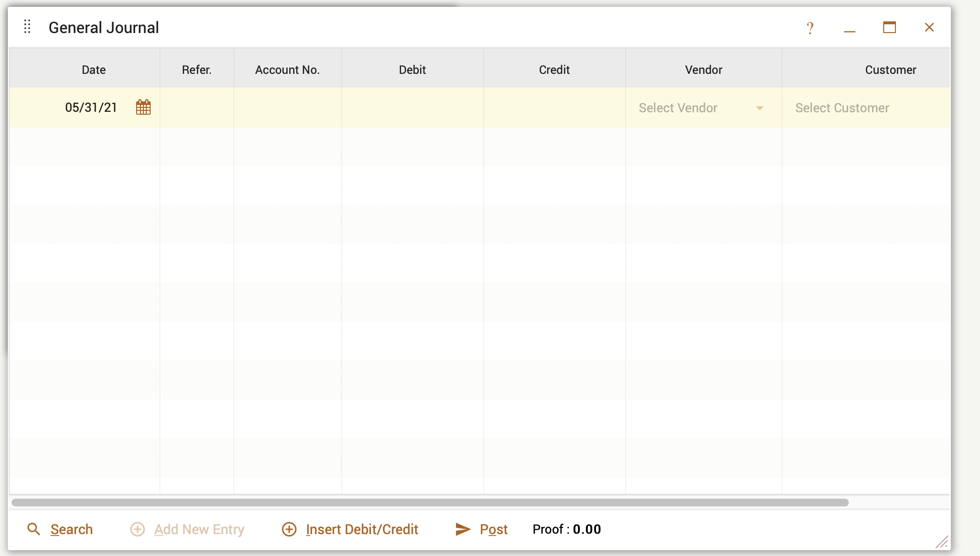Open help with the question mark icon
This screenshot has height=556, width=980.
(810, 28)
